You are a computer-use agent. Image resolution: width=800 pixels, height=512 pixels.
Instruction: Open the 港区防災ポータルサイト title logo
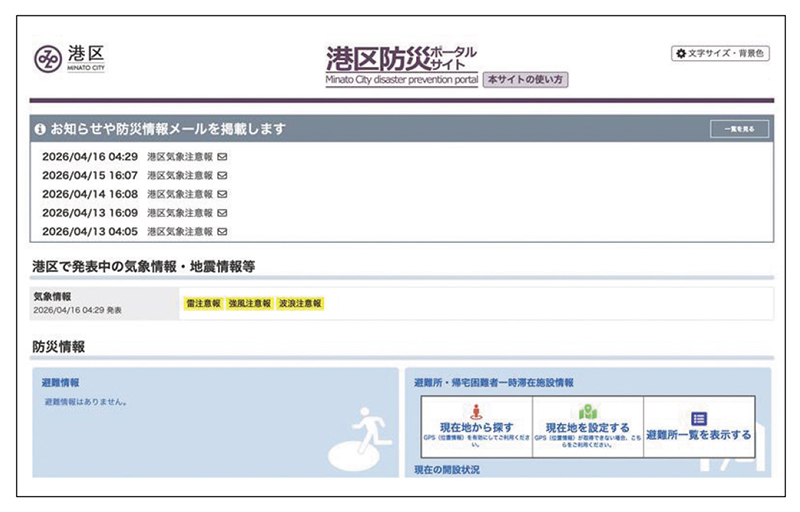[402, 65]
